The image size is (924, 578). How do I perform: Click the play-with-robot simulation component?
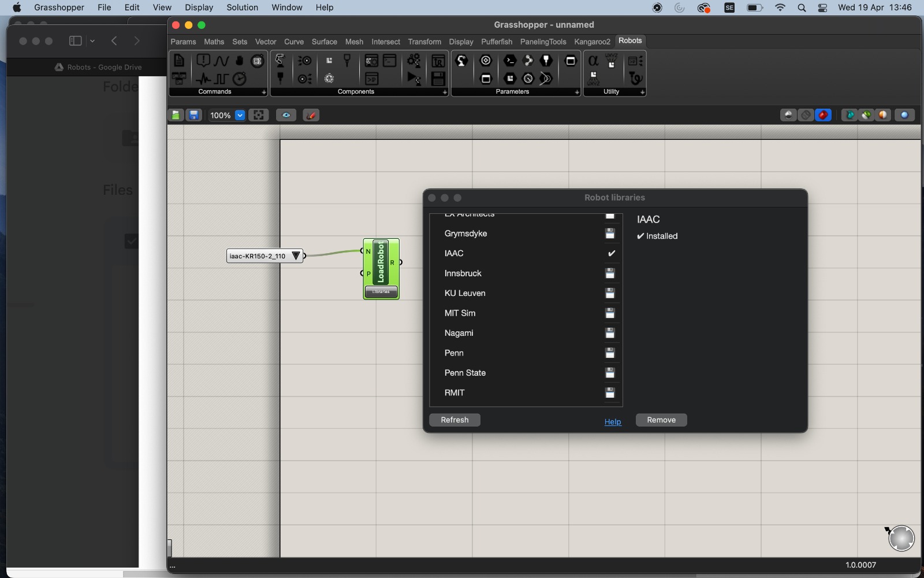pos(414,79)
